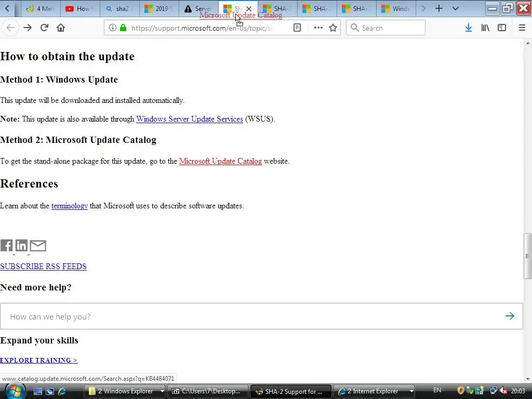Open the terminology link
The width and height of the screenshot is (532, 399).
70,206
